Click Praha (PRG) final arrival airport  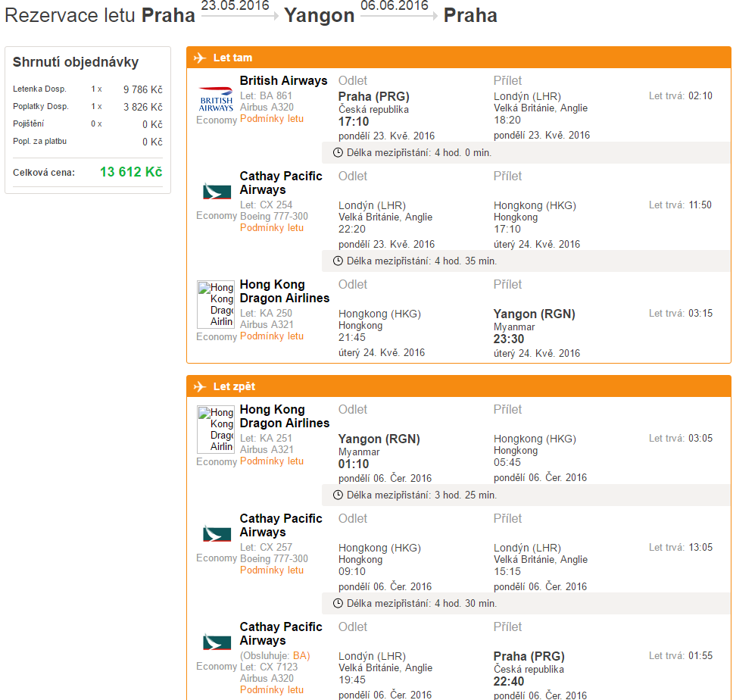529,656
